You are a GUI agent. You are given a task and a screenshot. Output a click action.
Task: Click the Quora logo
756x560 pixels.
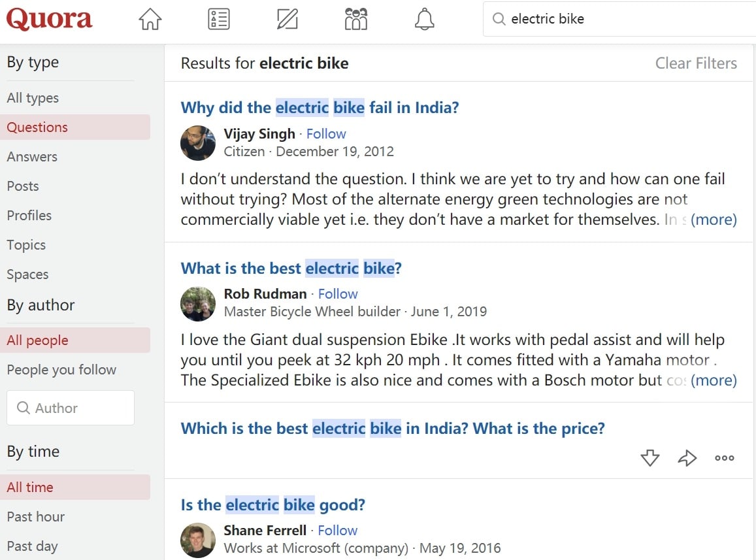click(x=50, y=19)
